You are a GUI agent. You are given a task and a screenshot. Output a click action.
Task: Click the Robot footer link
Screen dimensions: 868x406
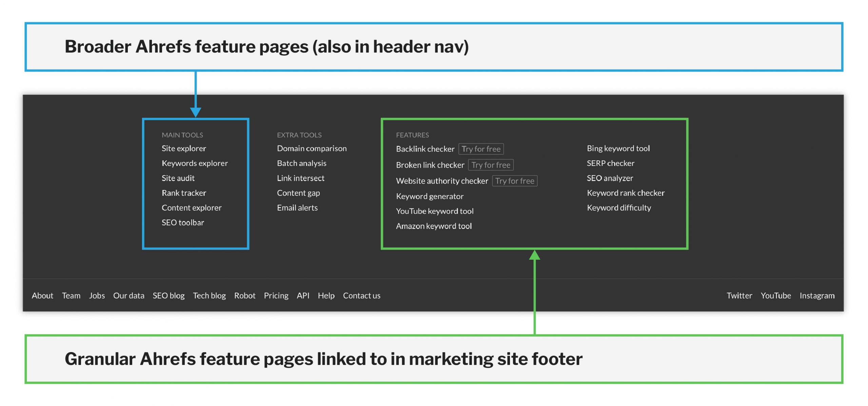click(245, 296)
